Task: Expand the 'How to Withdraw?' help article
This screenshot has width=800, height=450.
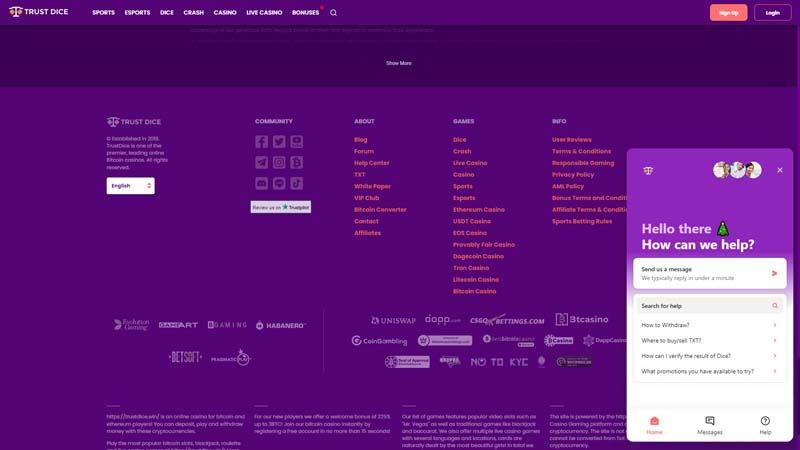Action: pos(709,325)
